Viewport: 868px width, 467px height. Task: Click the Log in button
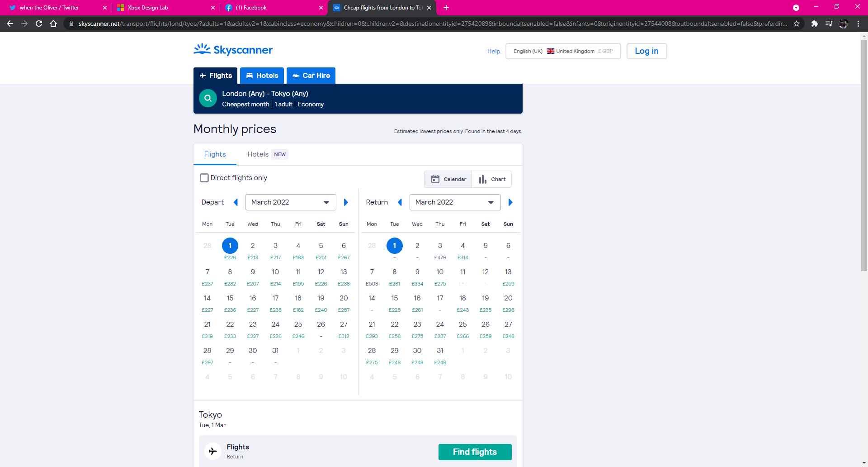tap(646, 51)
